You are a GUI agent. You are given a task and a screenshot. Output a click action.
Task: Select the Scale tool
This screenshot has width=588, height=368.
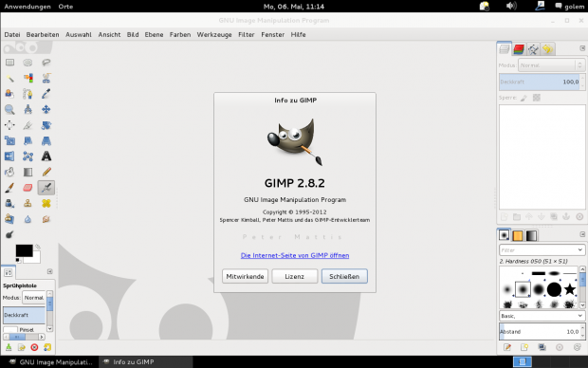(x=9, y=140)
